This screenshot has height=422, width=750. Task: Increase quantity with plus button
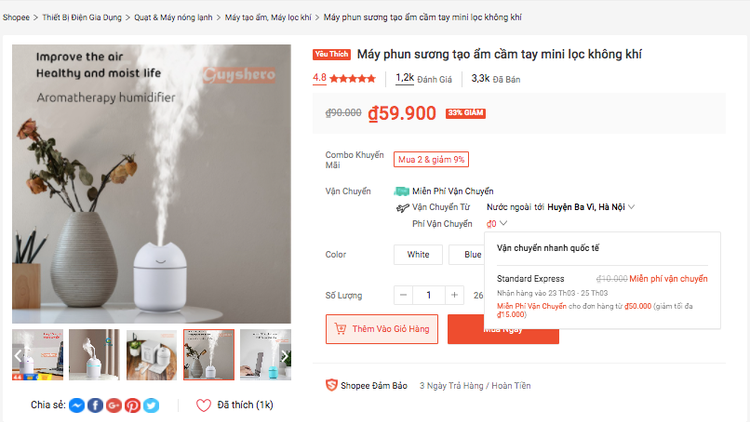click(454, 295)
